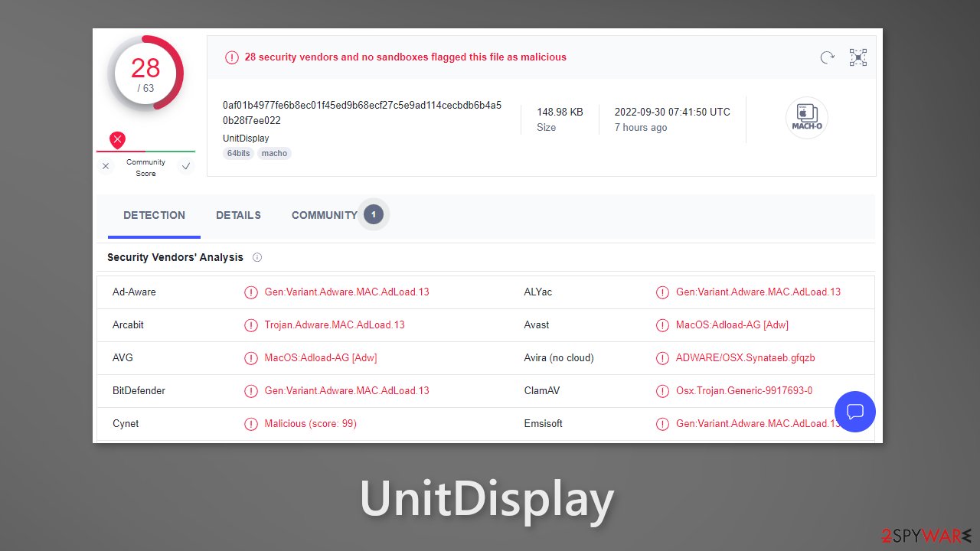Click the info icon next to Security Vendors' Analysis
Image resolution: width=980 pixels, height=551 pixels.
click(257, 257)
